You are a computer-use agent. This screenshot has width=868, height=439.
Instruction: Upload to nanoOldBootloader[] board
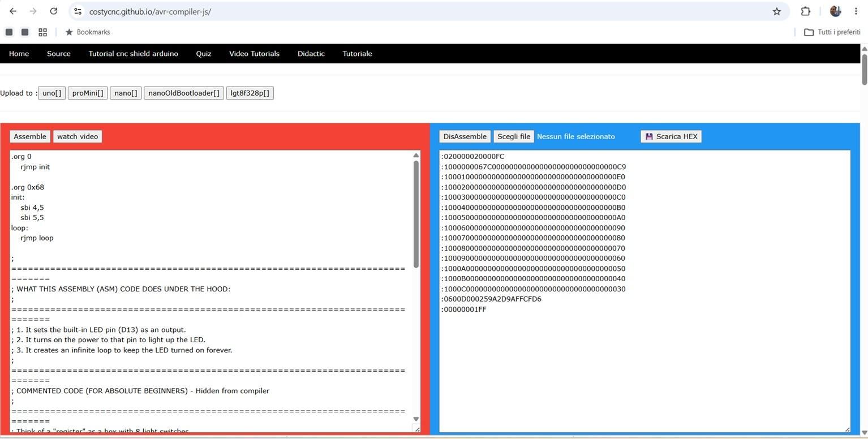pyautogui.click(x=184, y=93)
